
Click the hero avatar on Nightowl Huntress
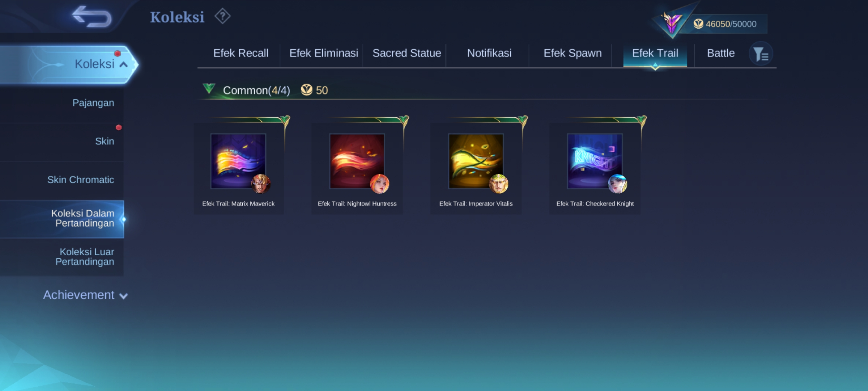[x=380, y=184]
